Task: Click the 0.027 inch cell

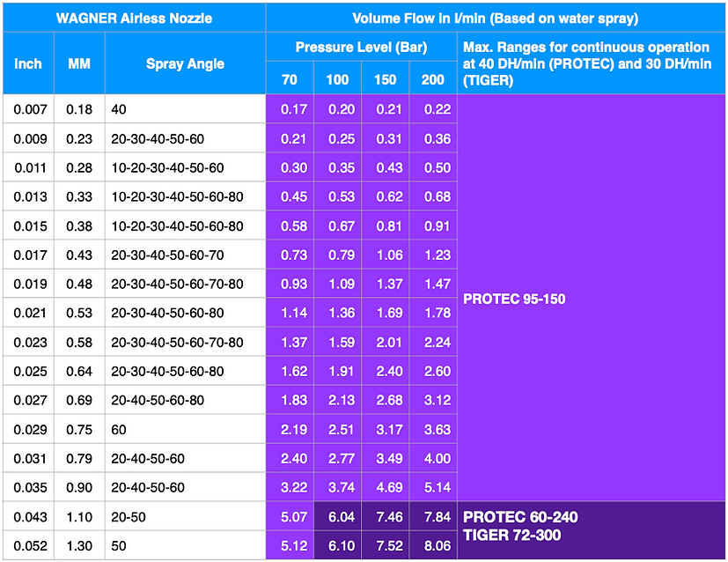Action: pyautogui.click(x=28, y=400)
